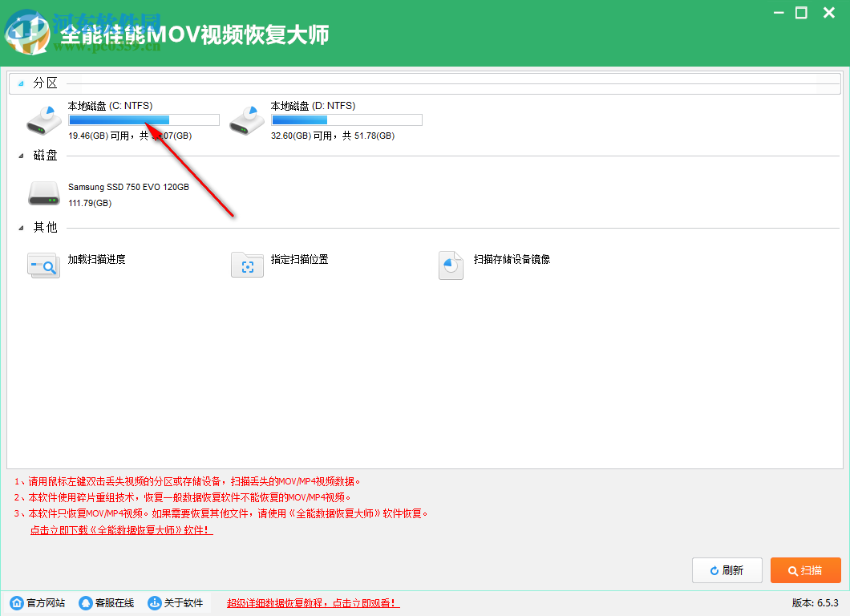Collapse the 磁盘 disks section
850x616 pixels.
coord(22,155)
